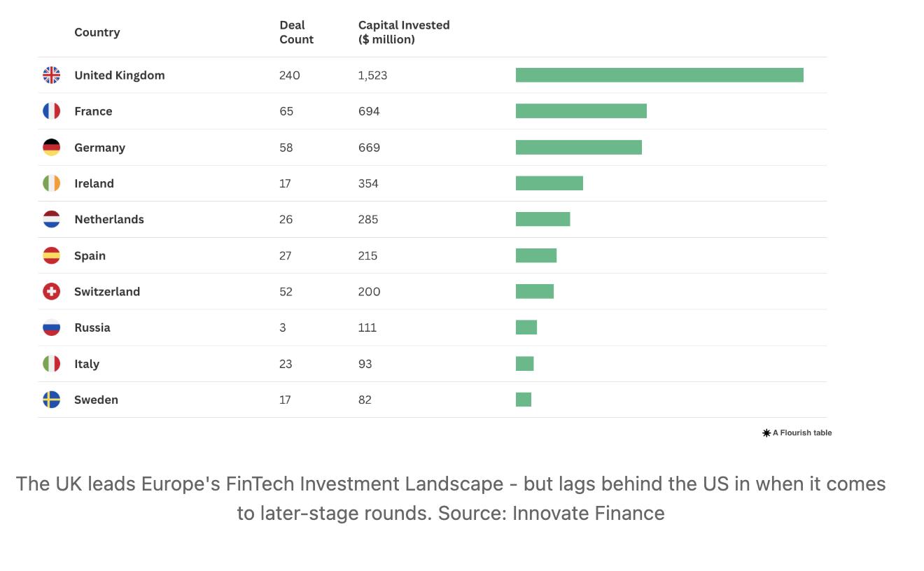The image size is (924, 571).
Task: Click the Germany flag icon
Action: 51,148
